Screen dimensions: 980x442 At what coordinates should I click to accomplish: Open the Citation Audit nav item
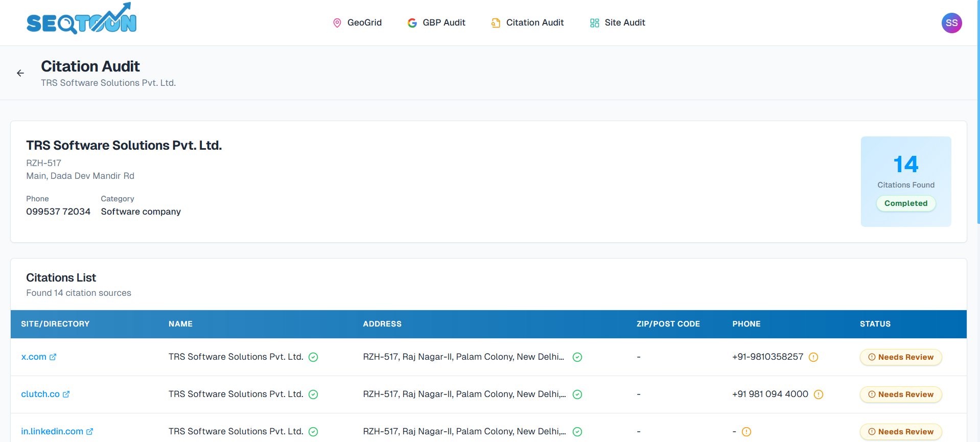527,22
